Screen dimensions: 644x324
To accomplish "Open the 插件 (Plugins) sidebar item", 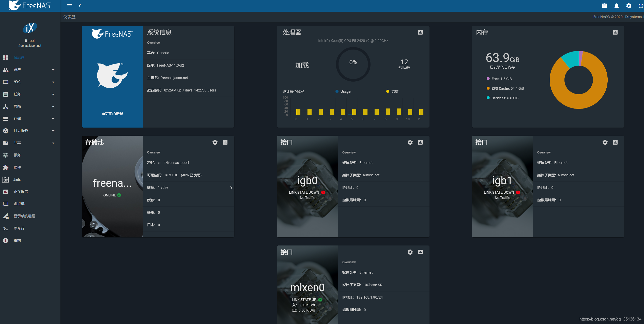I will [x=17, y=167].
